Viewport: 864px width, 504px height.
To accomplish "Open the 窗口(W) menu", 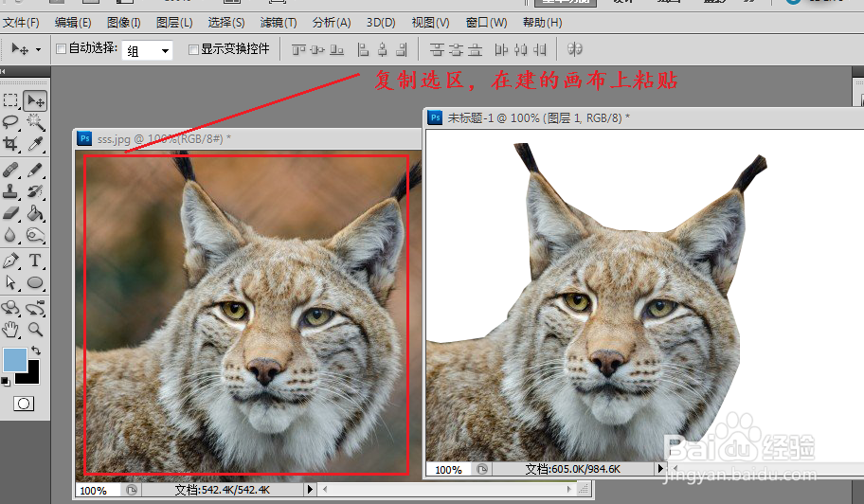I will [486, 23].
